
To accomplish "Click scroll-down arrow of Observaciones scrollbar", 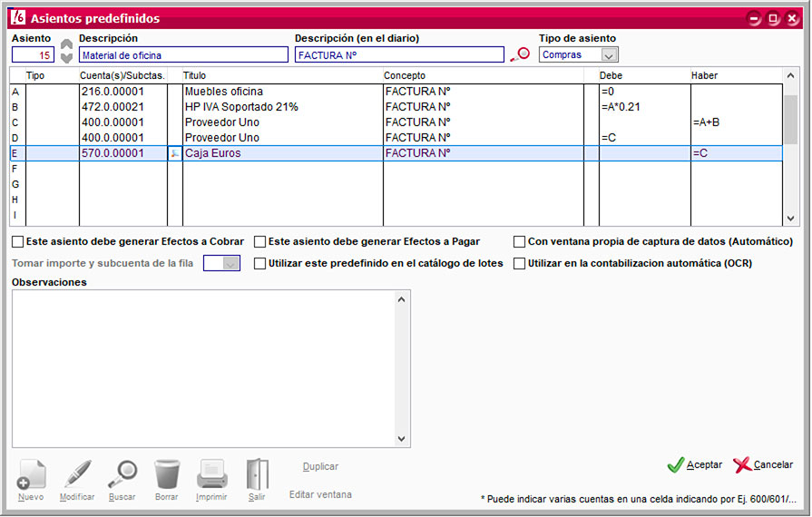I will coord(401,439).
